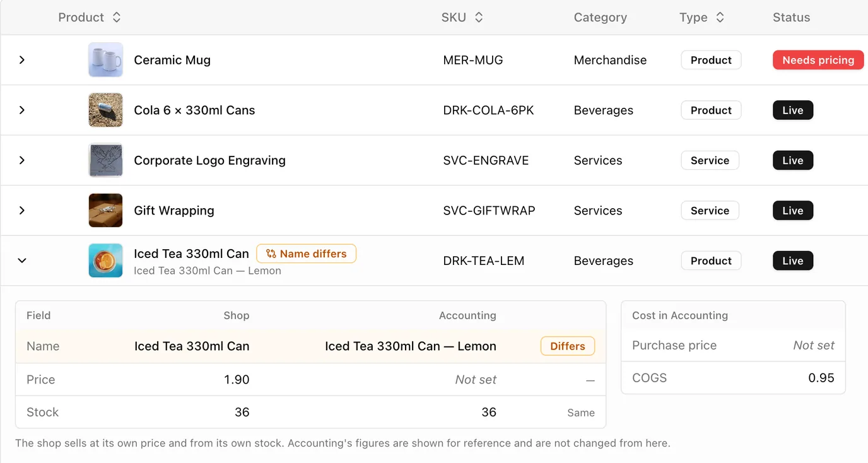The width and height of the screenshot is (868, 463).
Task: Click COGS value 0.95
Action: [821, 378]
